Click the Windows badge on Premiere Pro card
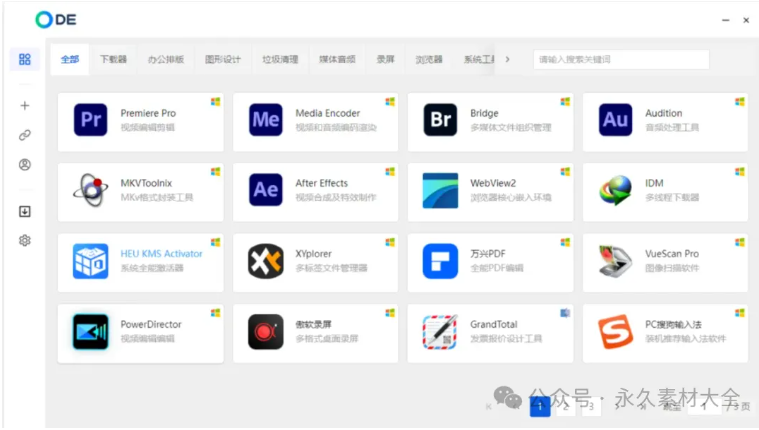Screen dimensions: 759x430 215,101
